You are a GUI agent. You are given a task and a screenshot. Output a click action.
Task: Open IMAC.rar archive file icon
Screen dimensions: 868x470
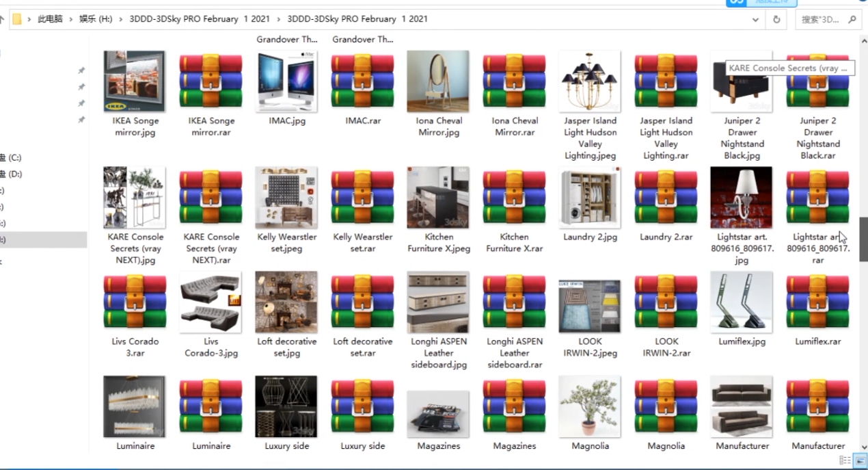(x=362, y=81)
